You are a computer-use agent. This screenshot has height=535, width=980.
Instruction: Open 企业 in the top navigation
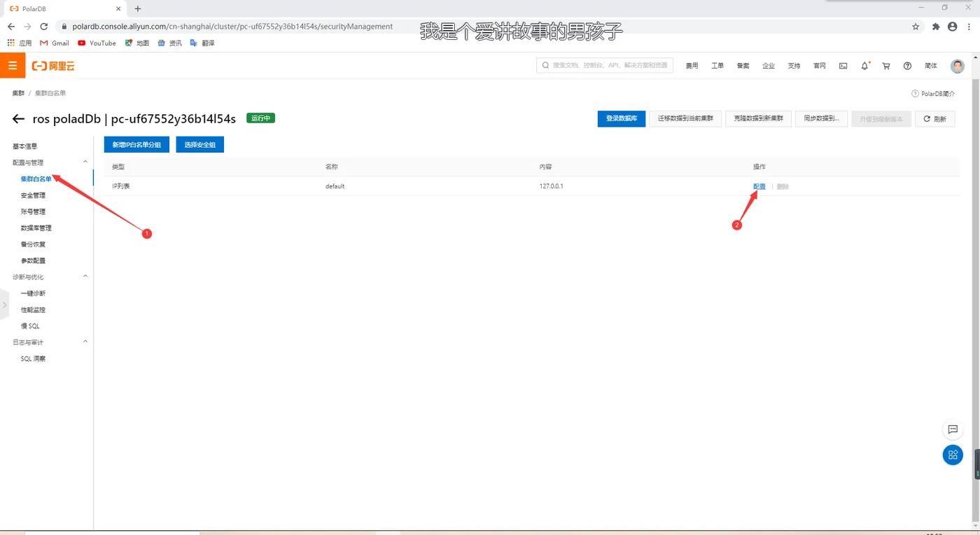click(x=769, y=66)
